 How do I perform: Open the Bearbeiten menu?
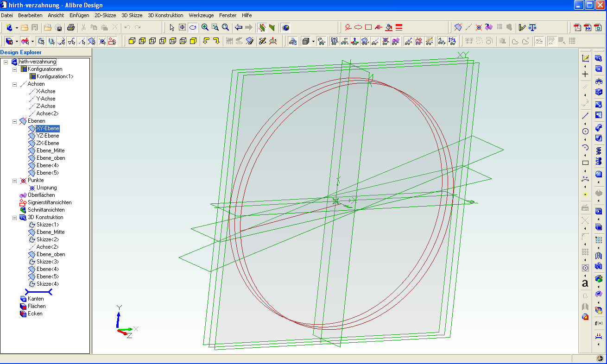[30, 15]
